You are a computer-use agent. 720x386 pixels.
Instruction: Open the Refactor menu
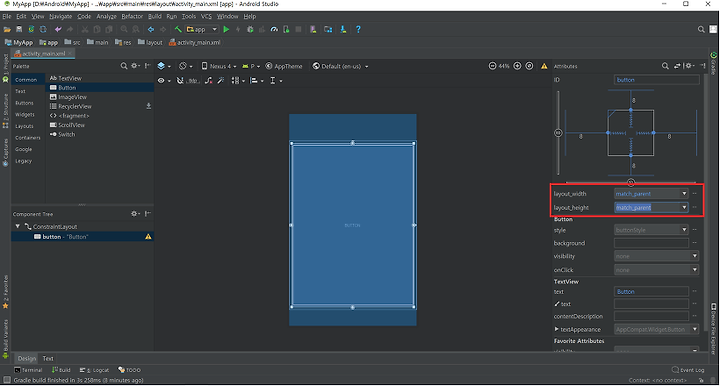pyautogui.click(x=132, y=17)
